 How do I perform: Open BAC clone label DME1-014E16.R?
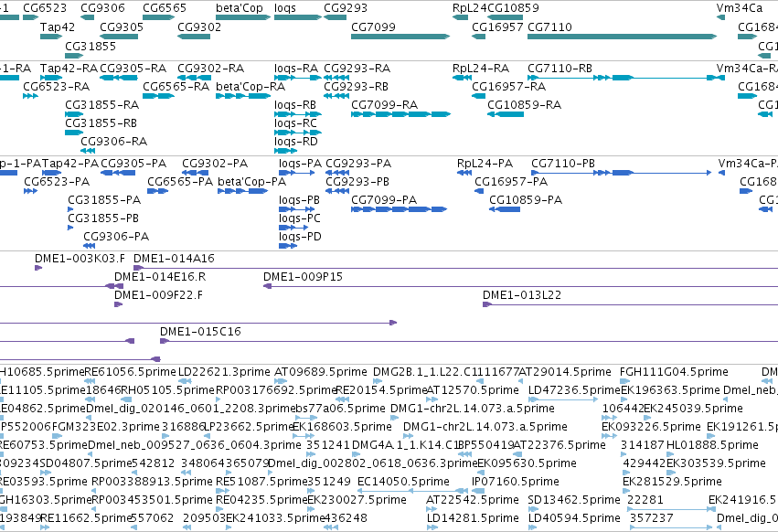(160, 277)
